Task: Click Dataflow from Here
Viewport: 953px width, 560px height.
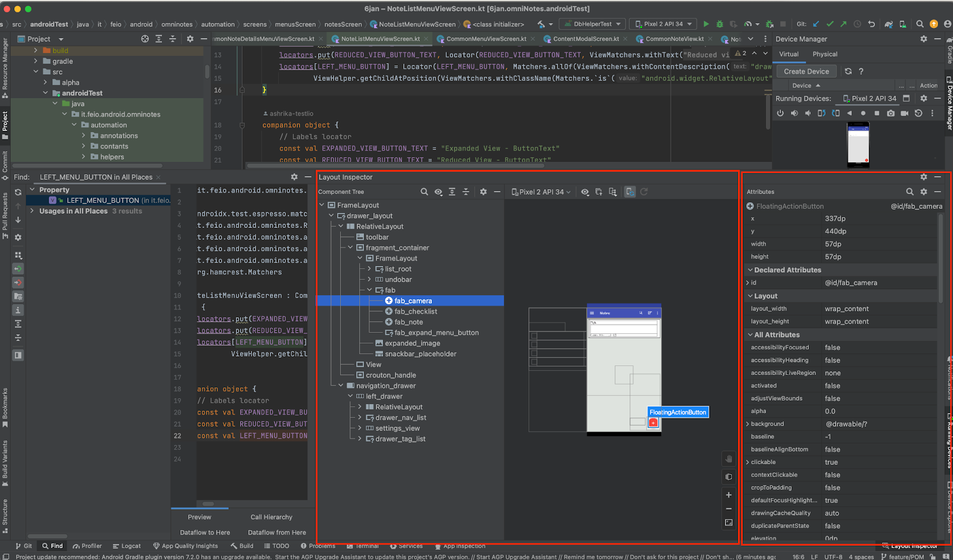Action: click(277, 533)
